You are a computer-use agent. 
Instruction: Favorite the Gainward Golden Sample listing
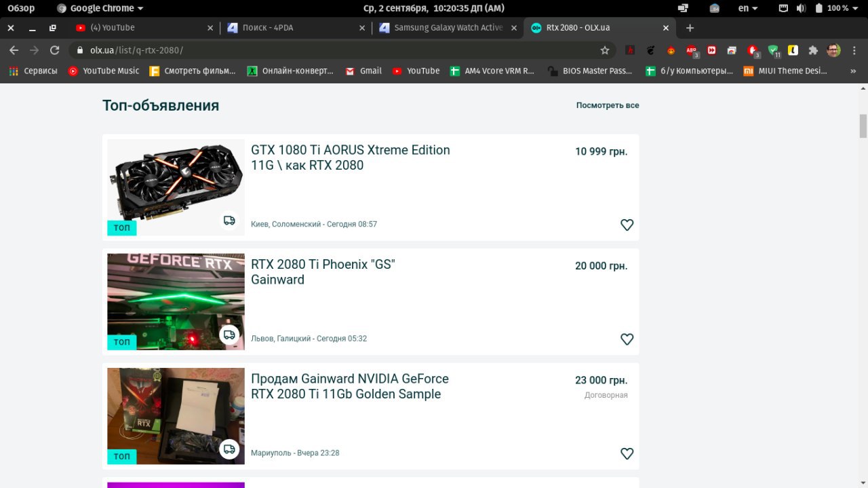pyautogui.click(x=627, y=453)
